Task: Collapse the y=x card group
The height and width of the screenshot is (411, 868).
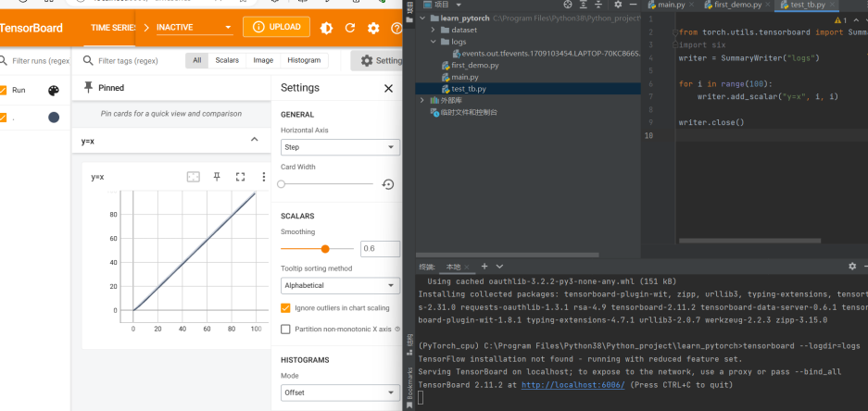Action: coord(255,140)
